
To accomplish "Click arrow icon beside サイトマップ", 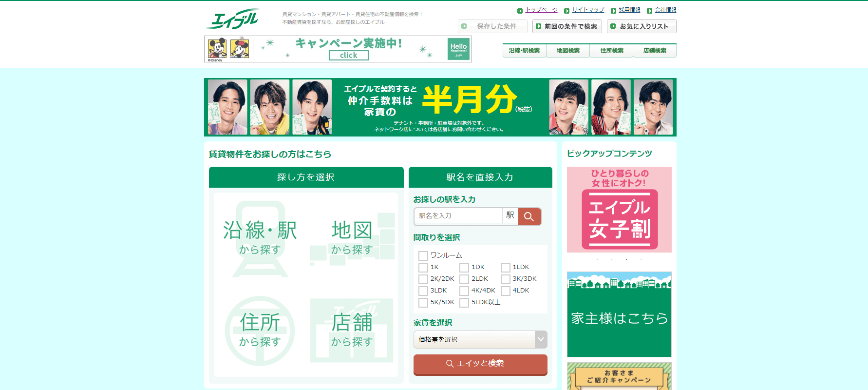I will click(x=566, y=11).
